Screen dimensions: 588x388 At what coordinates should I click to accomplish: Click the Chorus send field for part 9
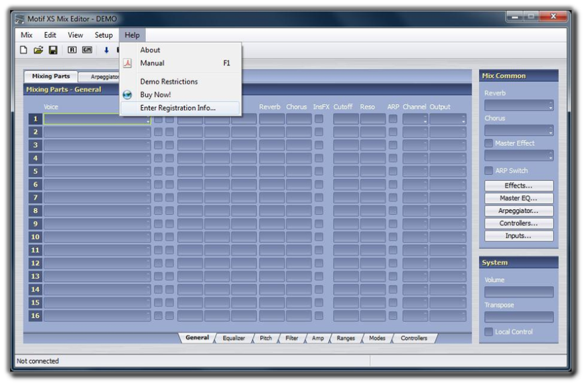[x=299, y=224]
